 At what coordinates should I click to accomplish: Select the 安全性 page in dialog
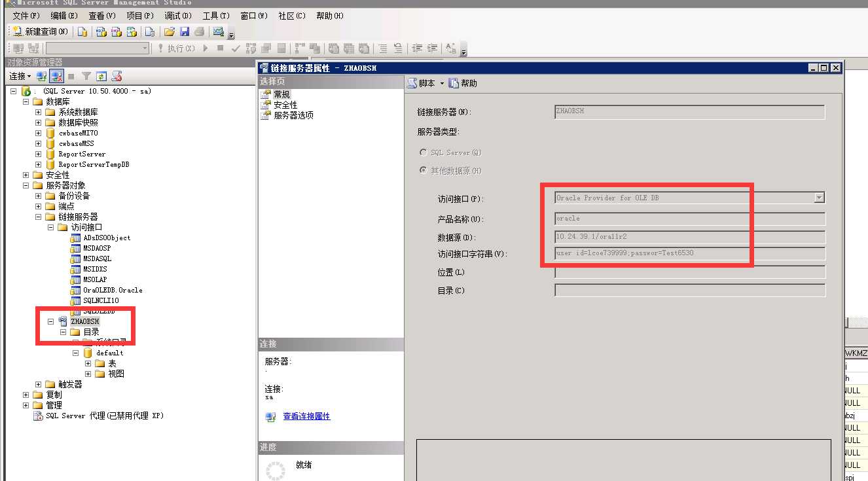click(285, 105)
